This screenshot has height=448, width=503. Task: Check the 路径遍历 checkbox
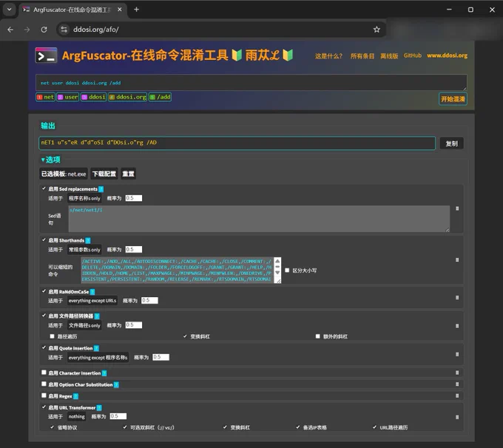point(52,336)
